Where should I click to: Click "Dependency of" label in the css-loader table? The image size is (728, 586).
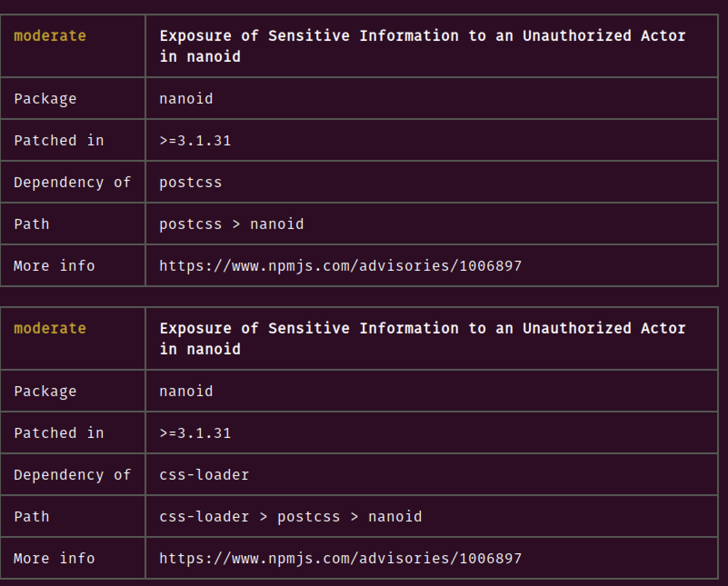73,475
